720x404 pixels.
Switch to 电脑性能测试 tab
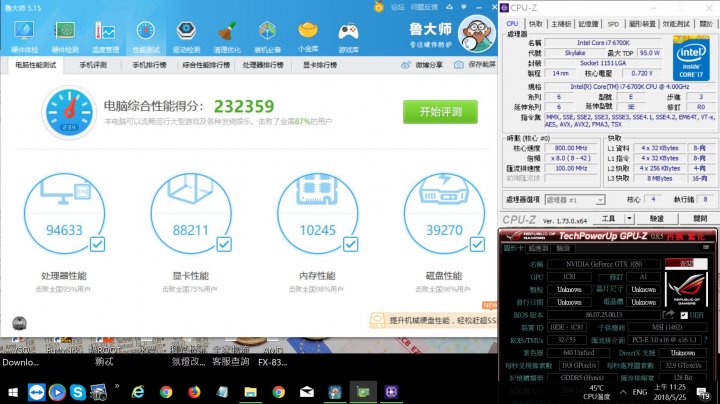[x=35, y=65]
